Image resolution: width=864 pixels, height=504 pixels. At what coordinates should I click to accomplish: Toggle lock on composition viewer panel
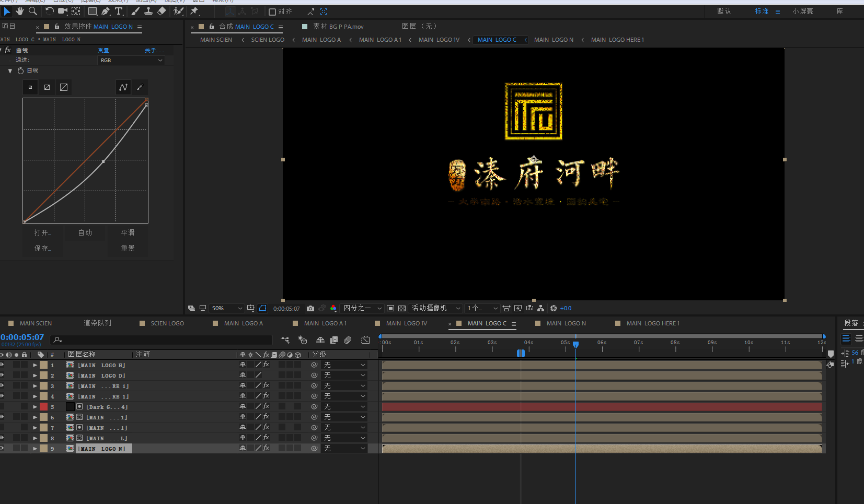coord(211,26)
